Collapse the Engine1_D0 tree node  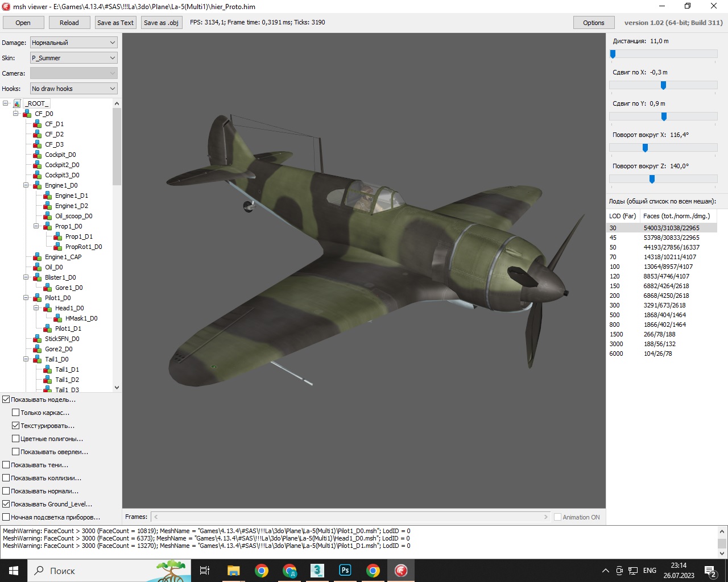(26, 185)
